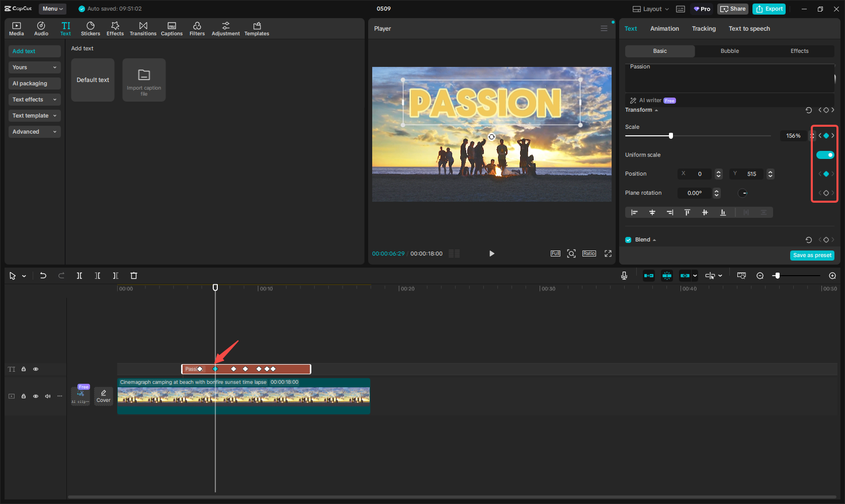Click the undo icon above the timeline
The width and height of the screenshot is (845, 504).
pos(43,276)
